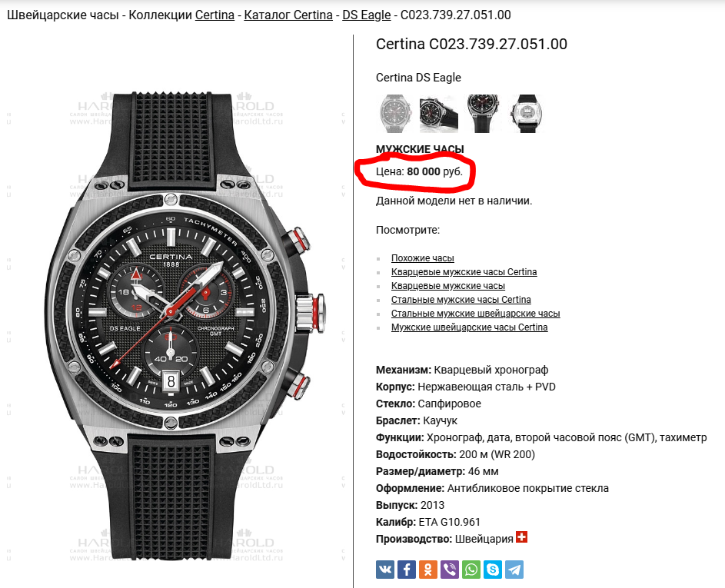Open Похожие часы link

tap(423, 258)
